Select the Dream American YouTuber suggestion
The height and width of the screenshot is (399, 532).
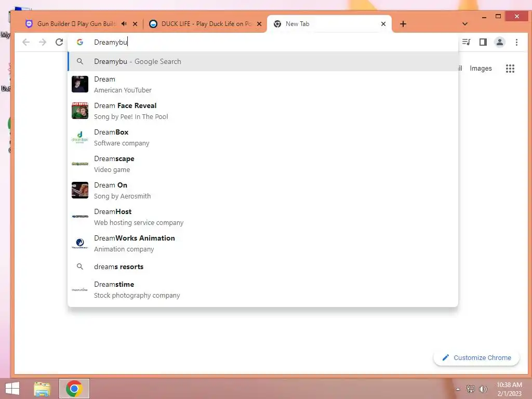pyautogui.click(x=263, y=85)
